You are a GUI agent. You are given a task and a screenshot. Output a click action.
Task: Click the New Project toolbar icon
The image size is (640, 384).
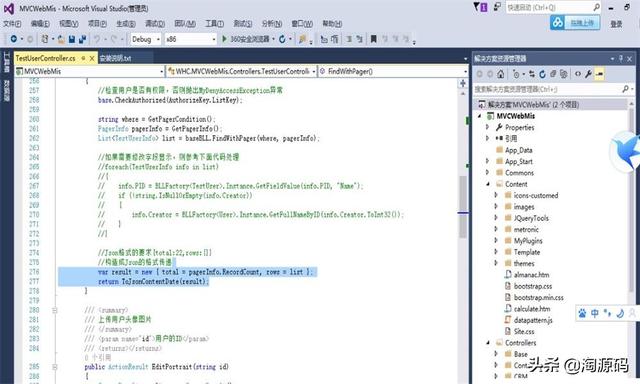[x=45, y=39]
